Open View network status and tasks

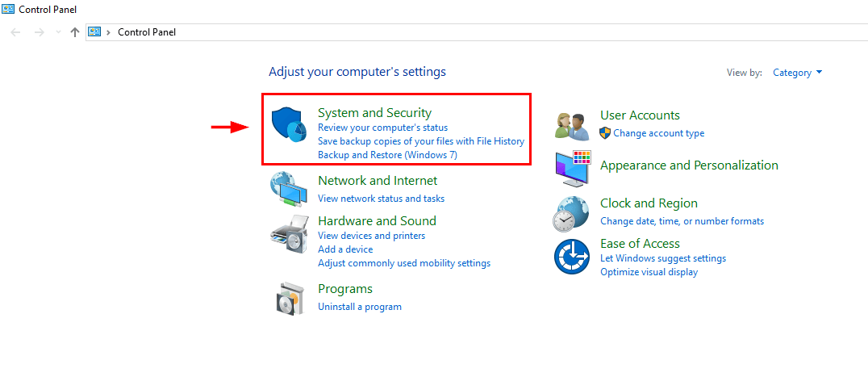pyautogui.click(x=381, y=199)
